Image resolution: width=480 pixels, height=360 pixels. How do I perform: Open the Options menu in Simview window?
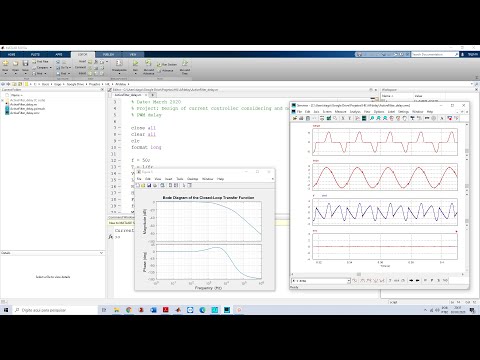379,112
